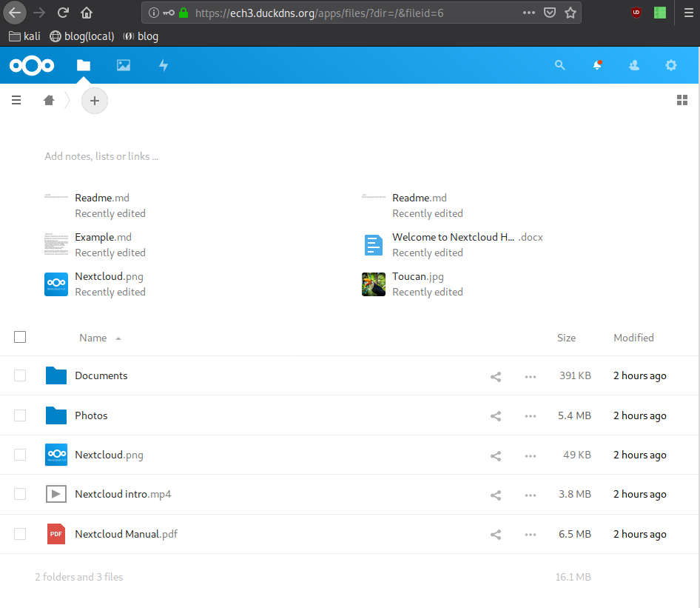Select all files checkbox
This screenshot has width=700, height=608.
pyautogui.click(x=20, y=337)
